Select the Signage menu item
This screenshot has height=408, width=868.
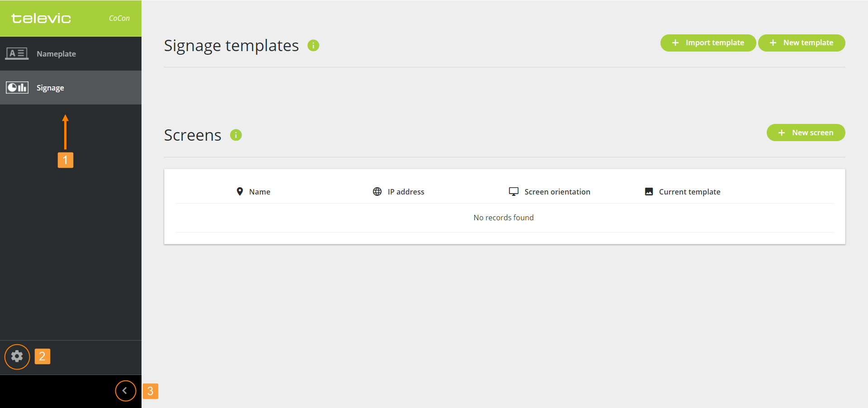50,88
